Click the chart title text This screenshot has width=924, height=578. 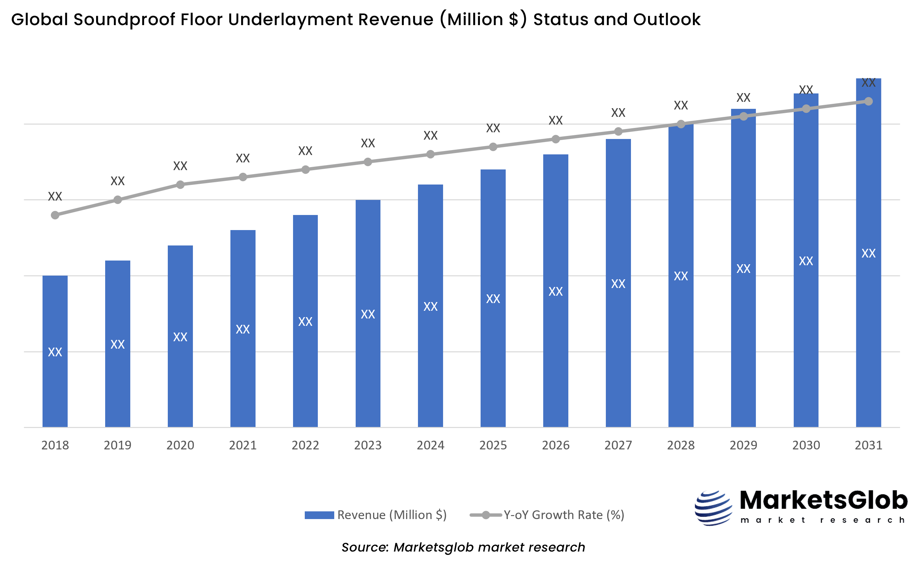[356, 19]
